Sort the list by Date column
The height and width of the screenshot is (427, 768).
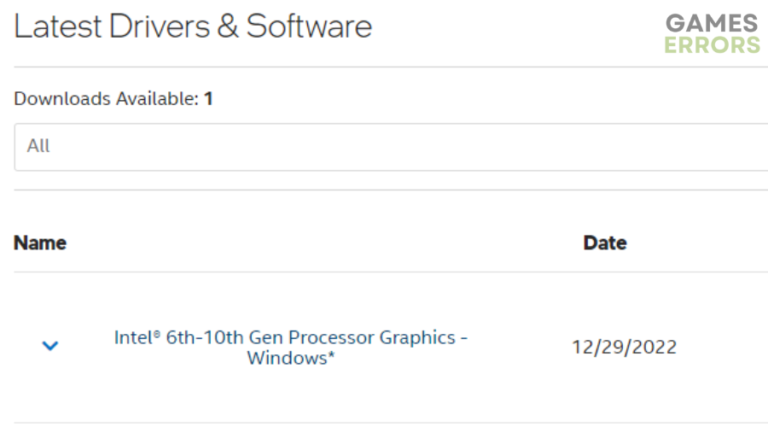click(x=605, y=243)
